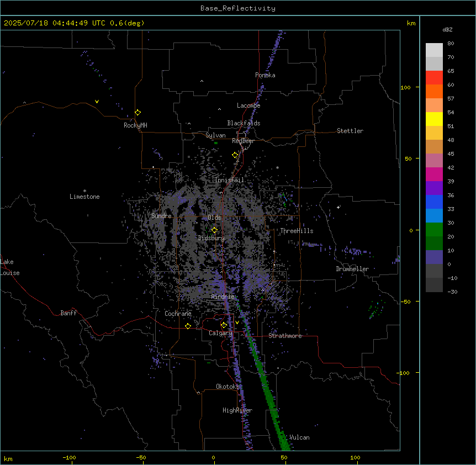Click the HighRiver city label
The height and width of the screenshot is (465, 476).
point(237,410)
